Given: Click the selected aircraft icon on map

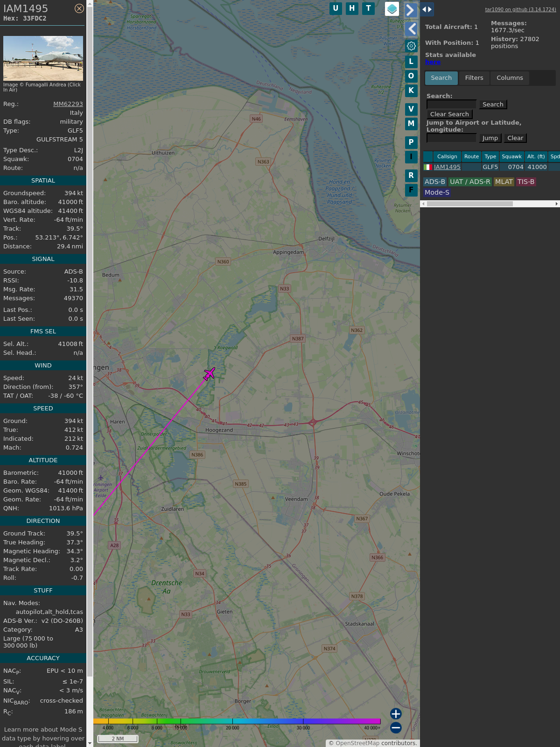Looking at the screenshot, I should click(x=209, y=373).
